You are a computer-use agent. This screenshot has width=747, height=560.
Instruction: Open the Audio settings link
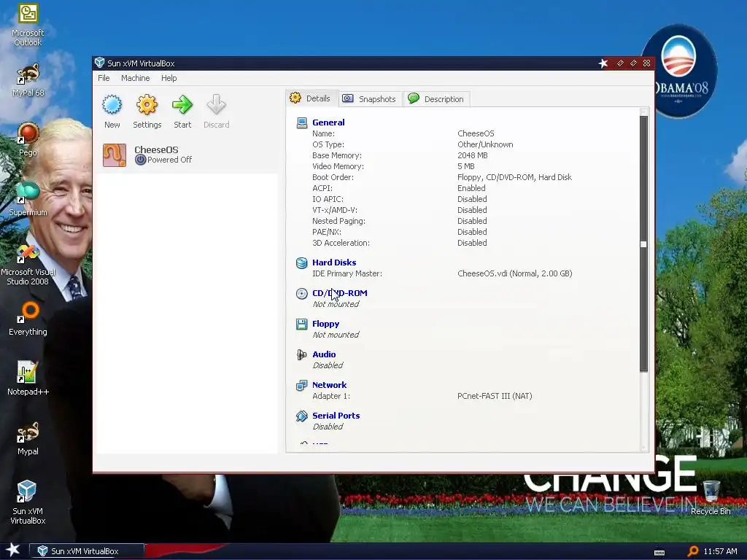(324, 354)
